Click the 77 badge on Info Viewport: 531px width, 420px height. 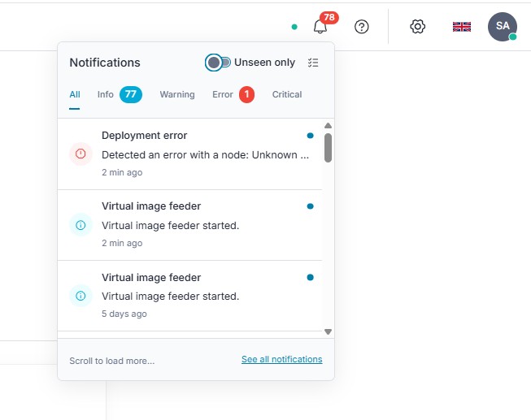[x=131, y=94]
